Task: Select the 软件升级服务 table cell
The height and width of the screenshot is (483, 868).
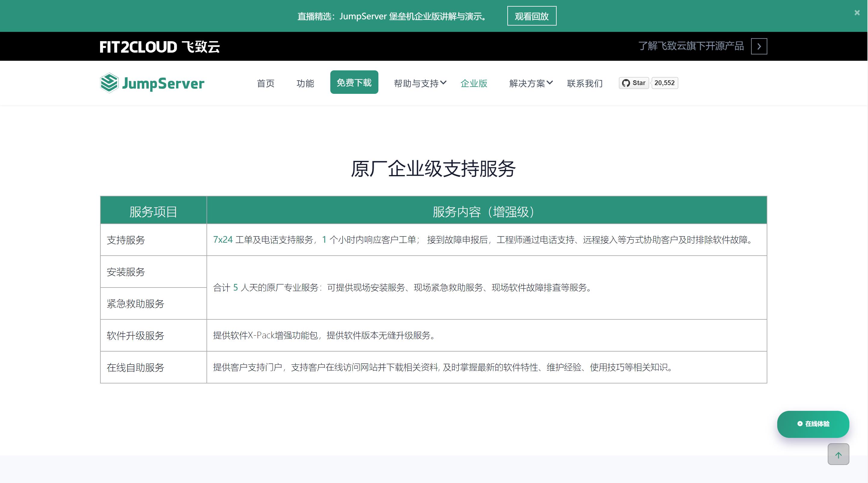Action: (x=153, y=336)
